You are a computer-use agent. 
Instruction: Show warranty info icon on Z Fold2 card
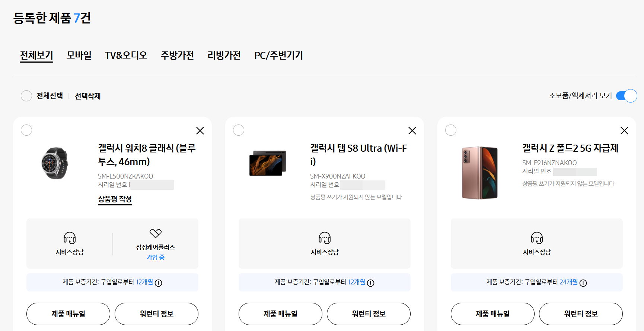(x=583, y=283)
